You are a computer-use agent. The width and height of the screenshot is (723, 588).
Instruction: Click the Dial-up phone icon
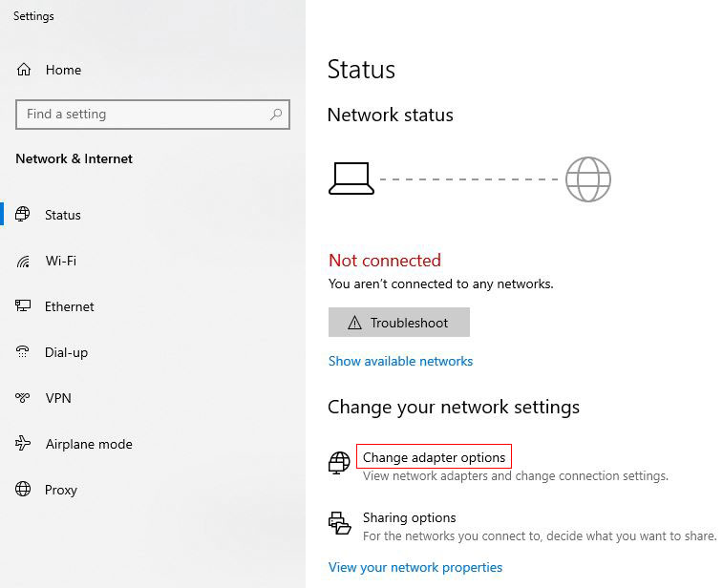(x=23, y=352)
